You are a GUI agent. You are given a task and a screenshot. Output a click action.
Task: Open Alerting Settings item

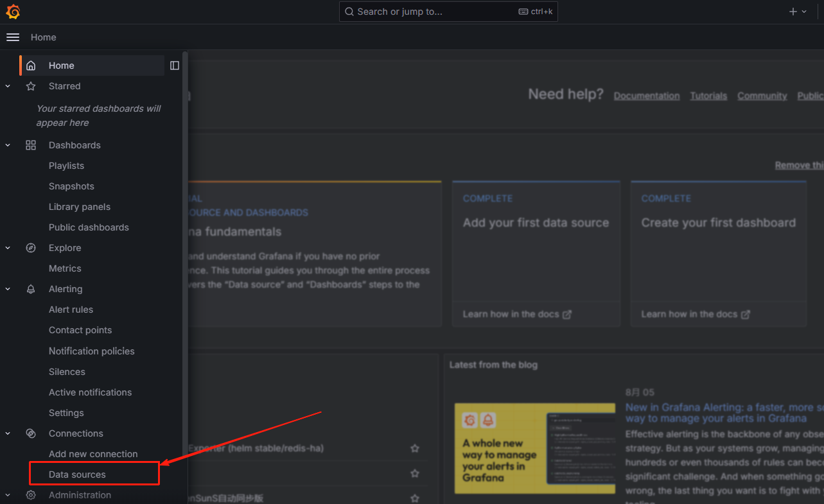point(66,413)
